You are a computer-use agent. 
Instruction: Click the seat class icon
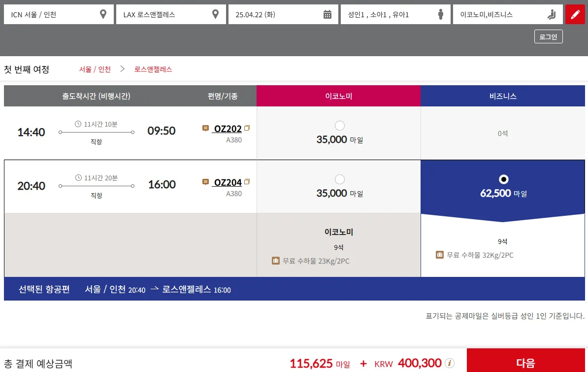point(552,14)
